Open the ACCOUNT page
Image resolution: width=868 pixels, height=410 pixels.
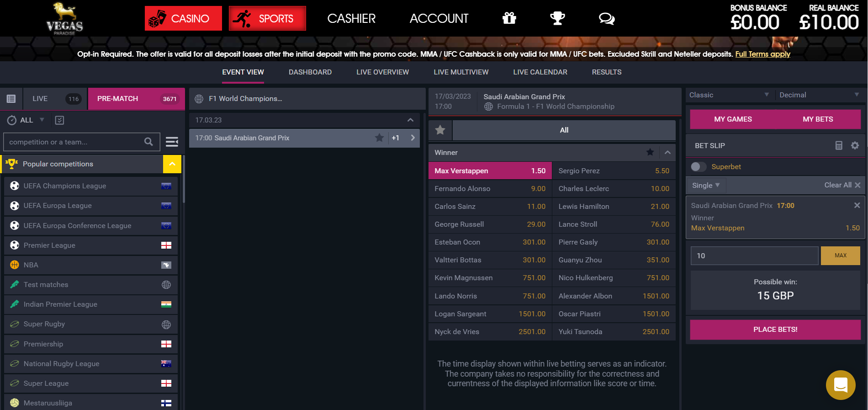coord(439,18)
